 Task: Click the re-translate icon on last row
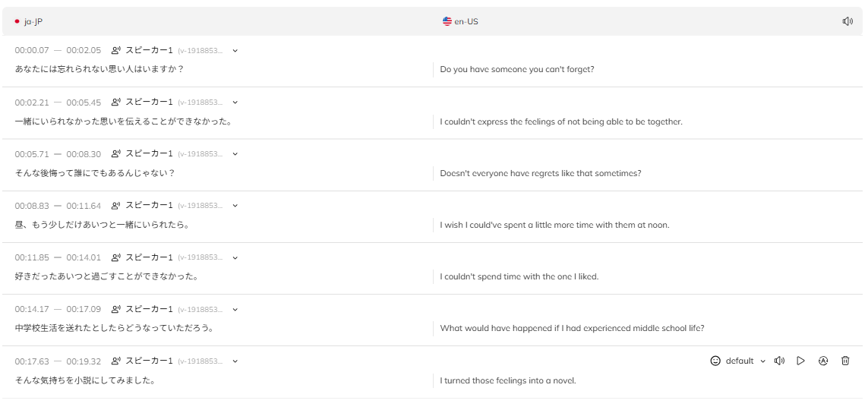click(823, 361)
